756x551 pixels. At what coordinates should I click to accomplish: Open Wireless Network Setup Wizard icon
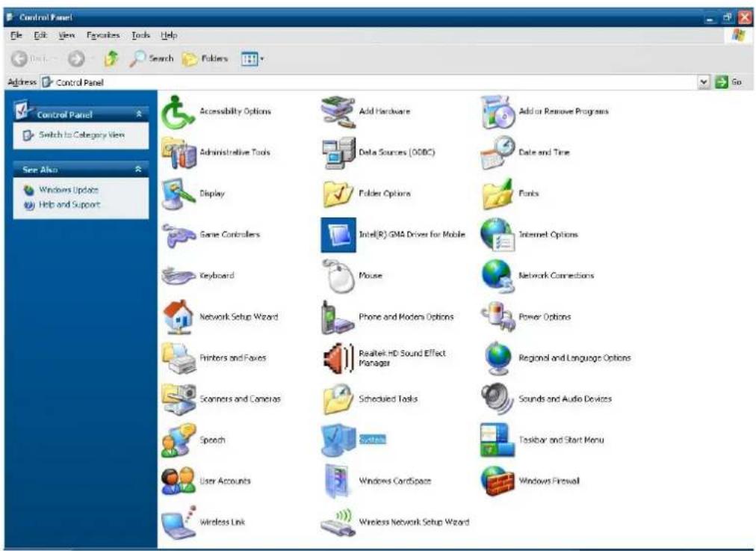coord(338,522)
